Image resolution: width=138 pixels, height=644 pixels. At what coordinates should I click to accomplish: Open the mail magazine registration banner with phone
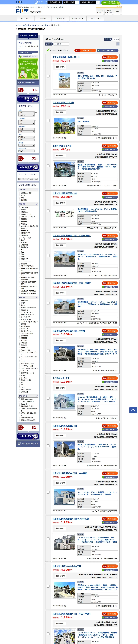coord(28,69)
